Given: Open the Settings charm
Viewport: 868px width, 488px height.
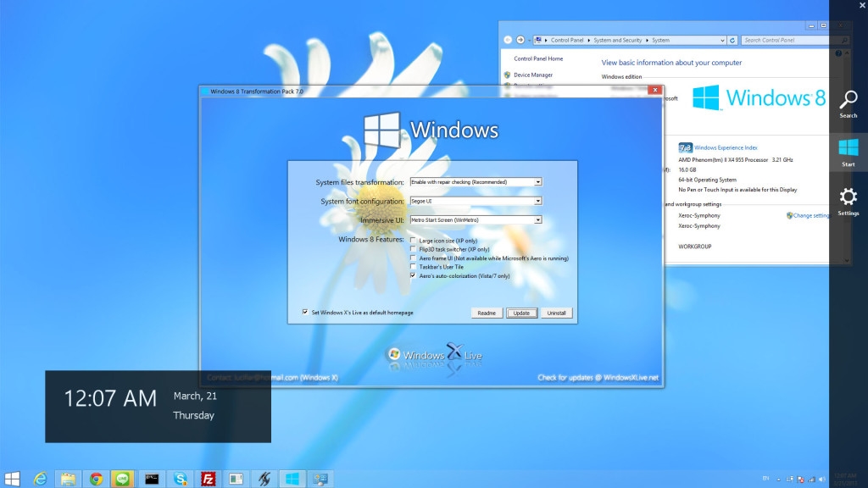Looking at the screenshot, I should [848, 202].
